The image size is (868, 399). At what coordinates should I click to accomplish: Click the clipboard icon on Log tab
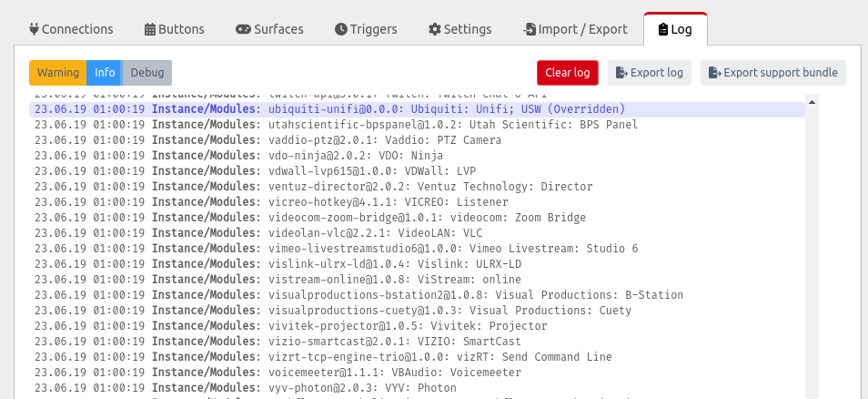[x=663, y=29]
